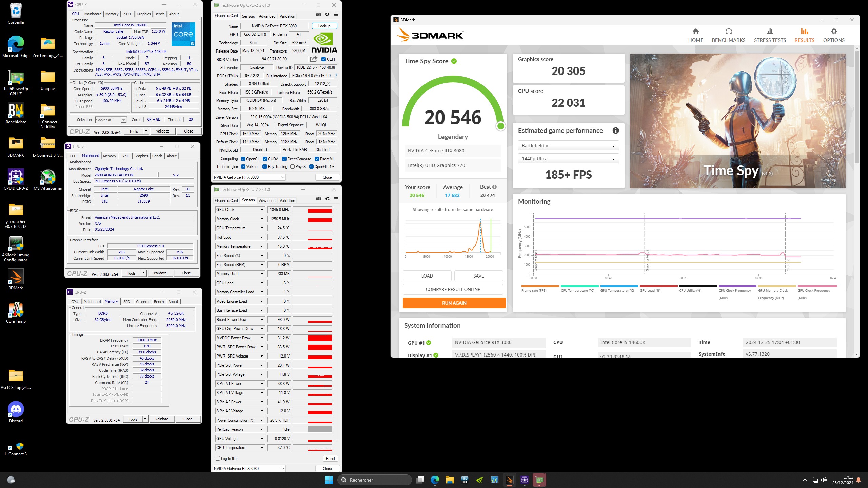The height and width of the screenshot is (488, 868).
Task: Open Microsoft Edge desktop shortcut
Action: click(16, 47)
